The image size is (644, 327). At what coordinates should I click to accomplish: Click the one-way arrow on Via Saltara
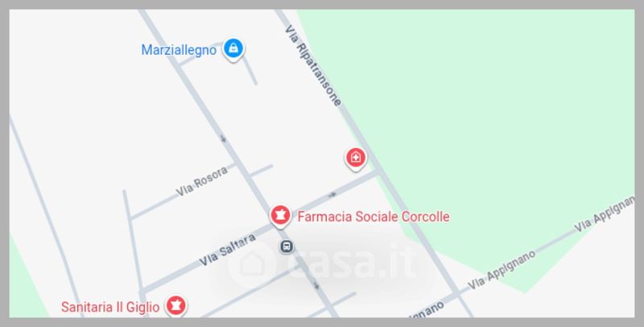[x=332, y=194]
